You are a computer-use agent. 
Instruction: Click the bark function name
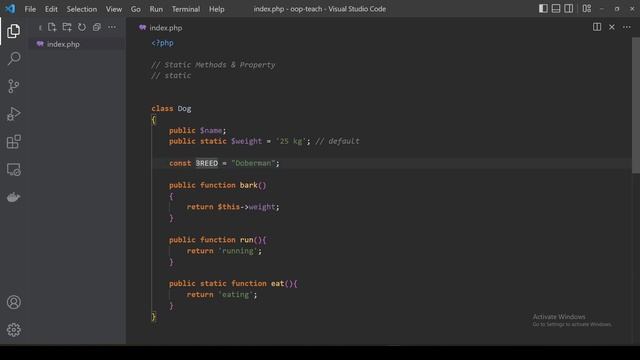pos(249,185)
